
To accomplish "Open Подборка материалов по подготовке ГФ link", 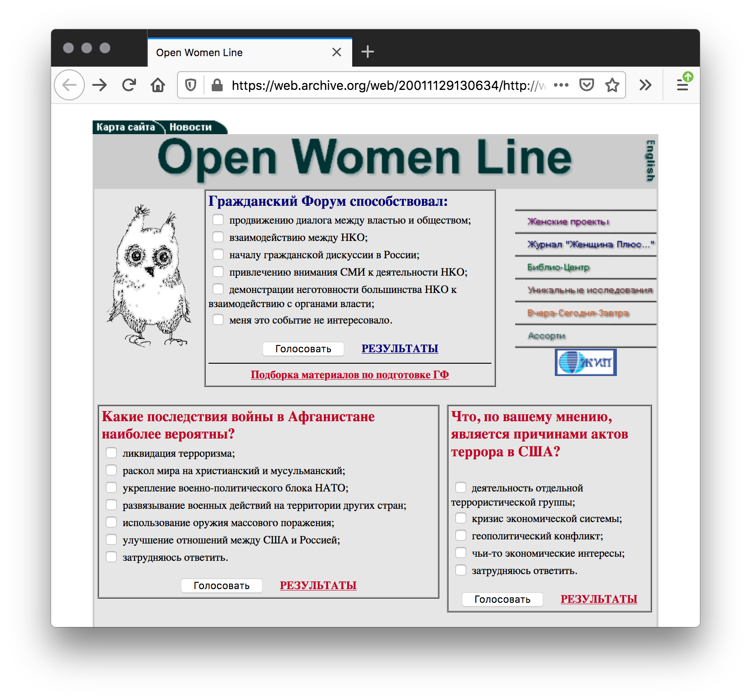I will tap(350, 375).
